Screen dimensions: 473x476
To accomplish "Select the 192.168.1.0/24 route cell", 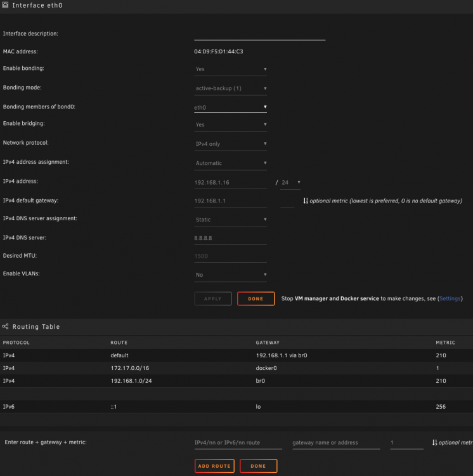I will (131, 381).
